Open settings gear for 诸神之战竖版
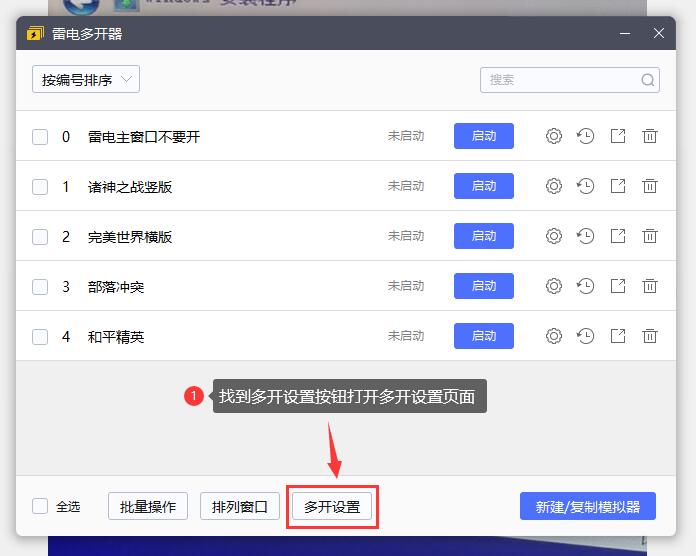Viewport: 696px width, 556px height. 554,186
